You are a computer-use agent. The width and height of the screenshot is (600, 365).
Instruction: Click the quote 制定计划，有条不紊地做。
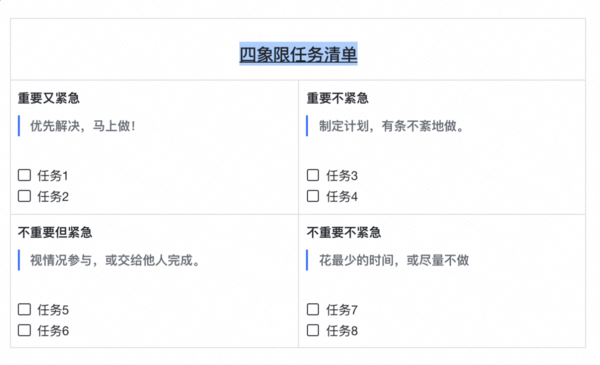click(392, 126)
